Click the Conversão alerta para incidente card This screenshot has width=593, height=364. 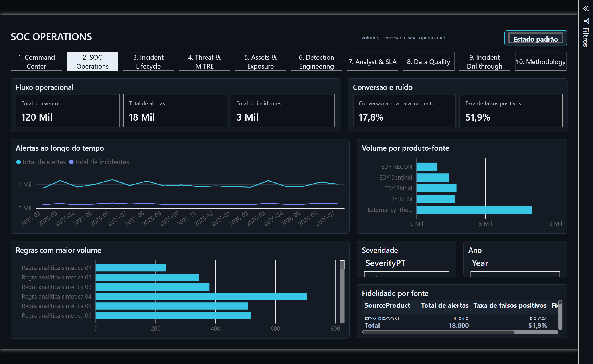(404, 111)
